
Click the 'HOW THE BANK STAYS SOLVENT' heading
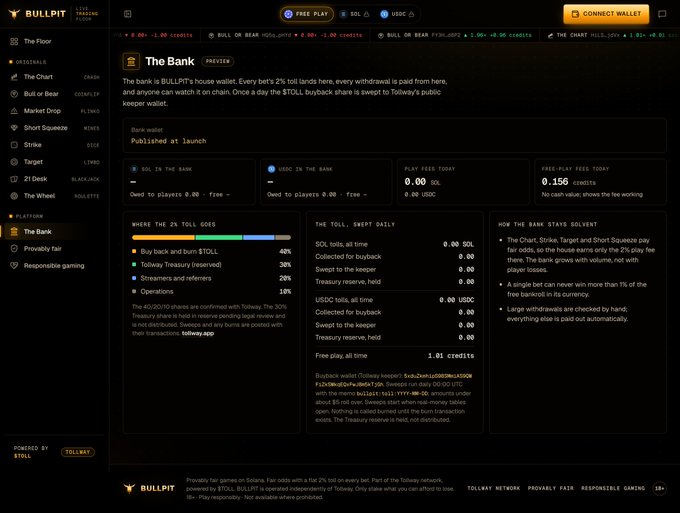point(548,224)
